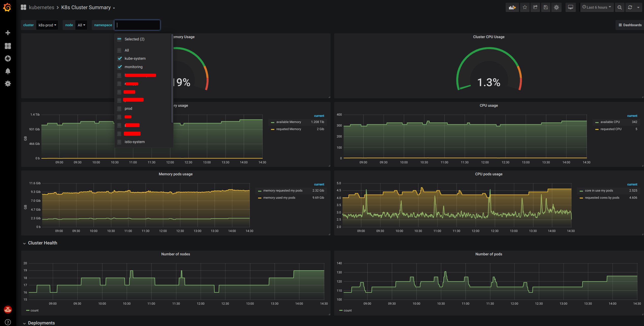Star this dashboard

pos(525,7)
